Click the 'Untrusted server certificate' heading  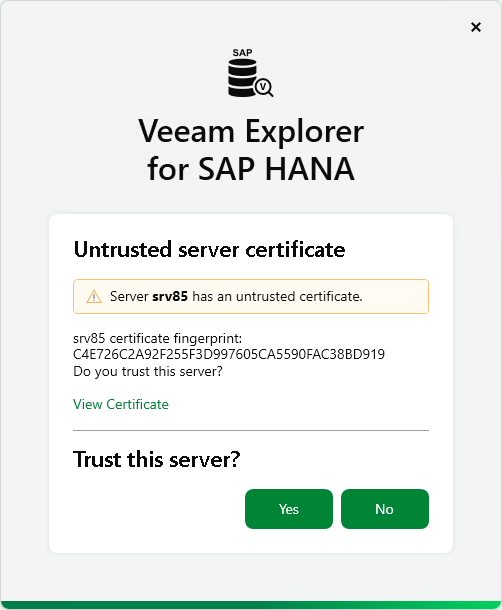click(x=209, y=249)
